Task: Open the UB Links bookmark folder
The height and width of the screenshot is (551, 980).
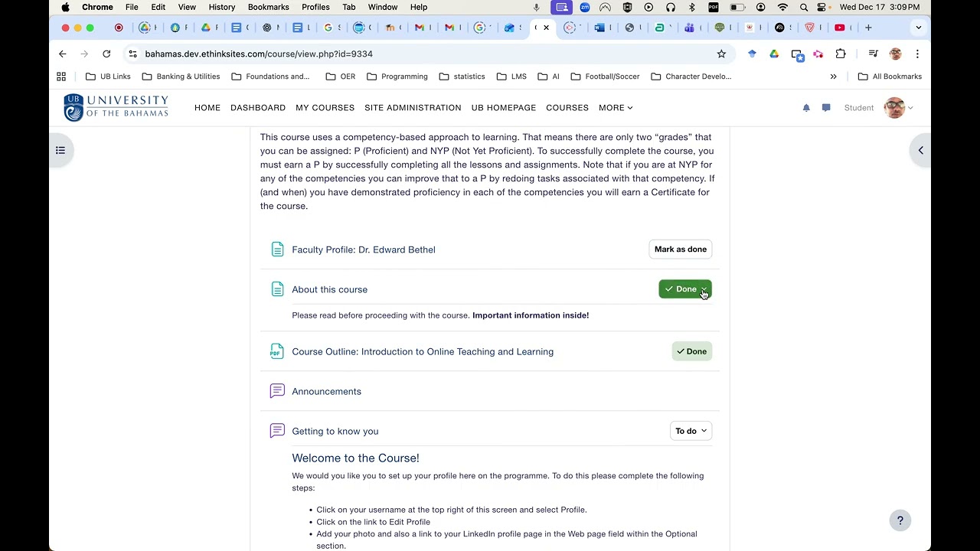Action: click(108, 77)
